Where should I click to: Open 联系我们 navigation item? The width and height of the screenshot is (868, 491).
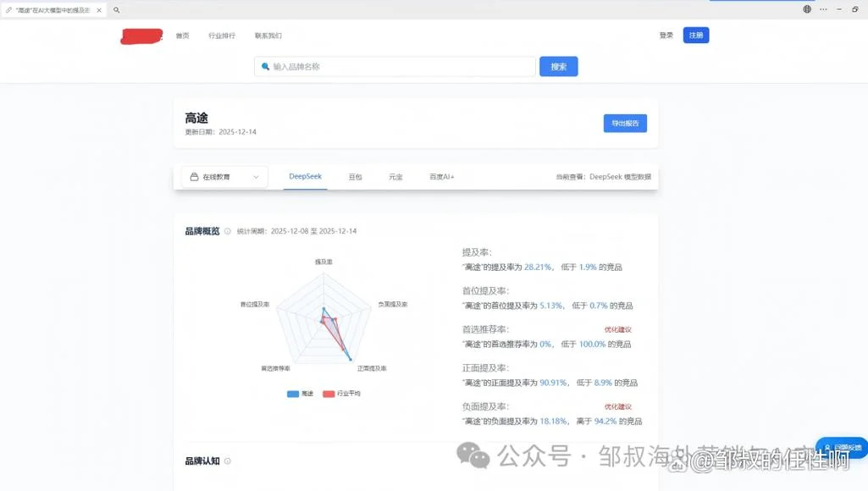tap(268, 36)
